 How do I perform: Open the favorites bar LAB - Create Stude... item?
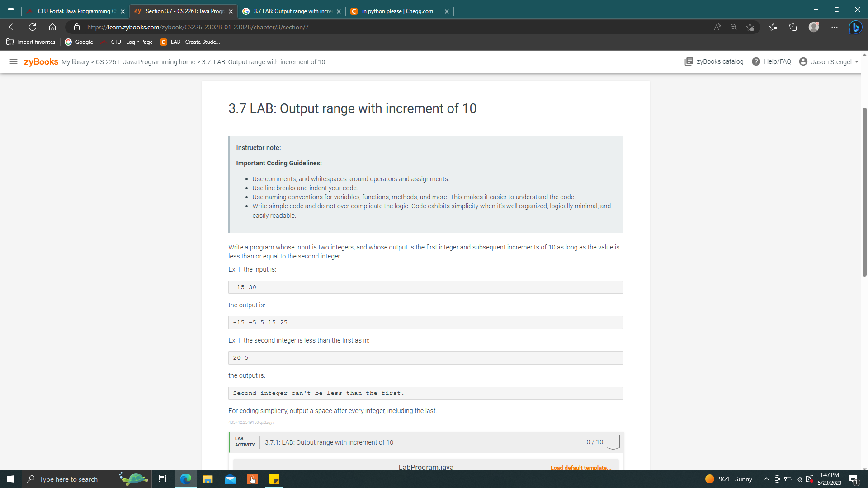(191, 42)
